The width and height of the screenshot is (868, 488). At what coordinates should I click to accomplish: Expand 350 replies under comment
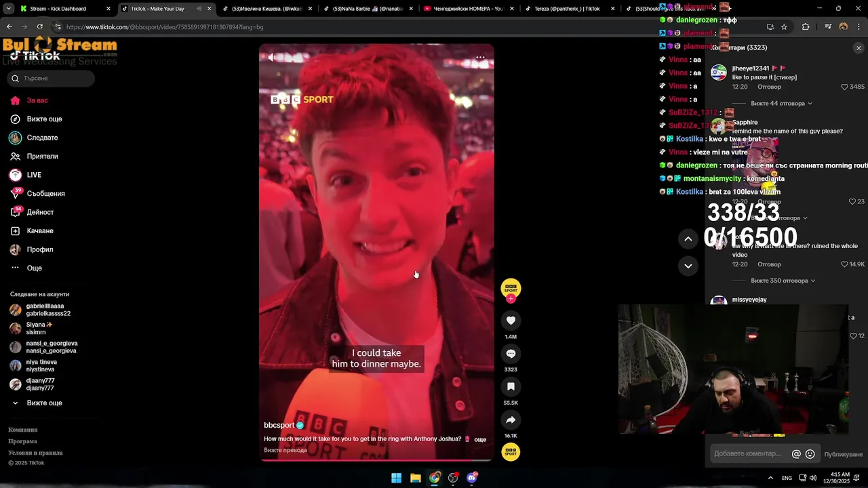point(783,281)
